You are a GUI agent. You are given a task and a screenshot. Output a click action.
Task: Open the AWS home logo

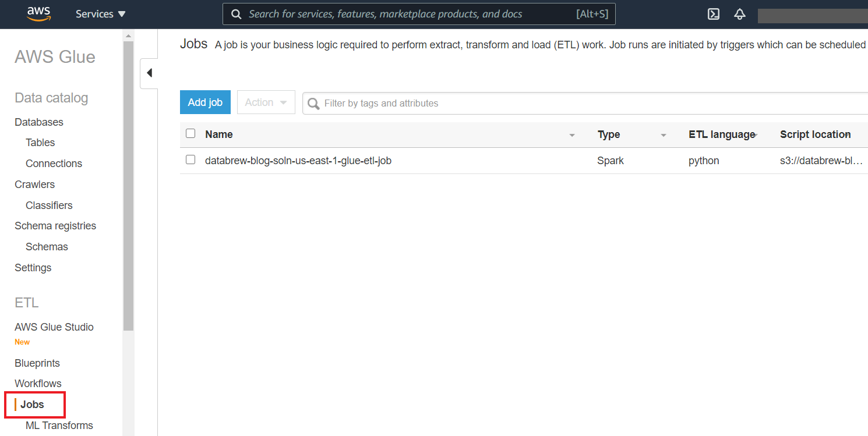point(38,14)
